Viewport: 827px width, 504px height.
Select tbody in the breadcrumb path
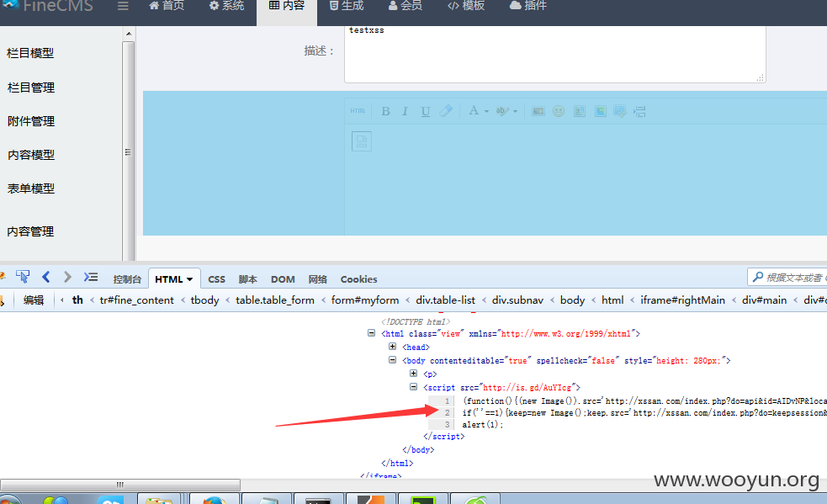point(204,300)
